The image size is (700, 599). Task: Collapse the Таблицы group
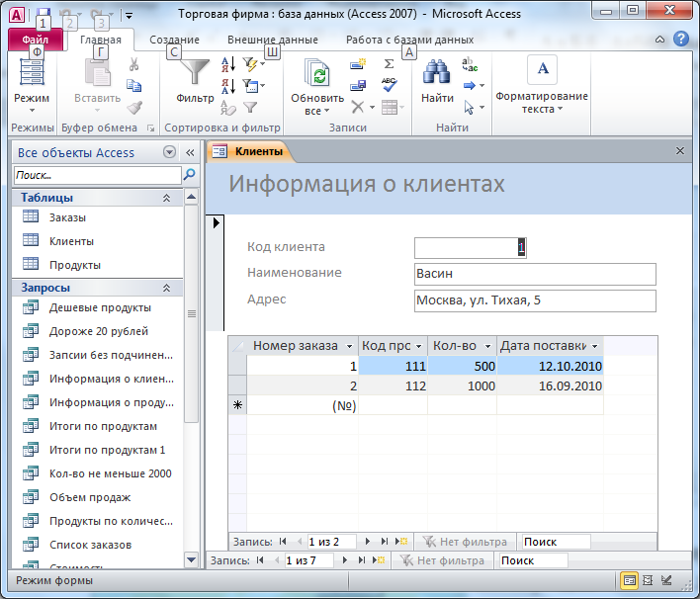coord(166,198)
